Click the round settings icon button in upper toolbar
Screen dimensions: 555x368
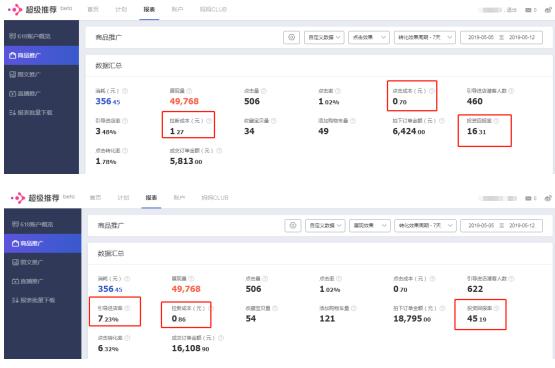pyautogui.click(x=291, y=37)
